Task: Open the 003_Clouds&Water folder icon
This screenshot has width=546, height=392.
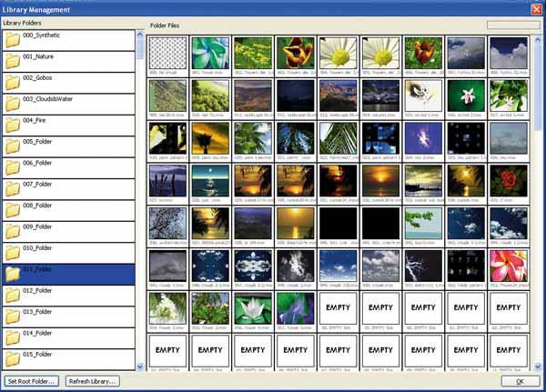Action: click(13, 104)
